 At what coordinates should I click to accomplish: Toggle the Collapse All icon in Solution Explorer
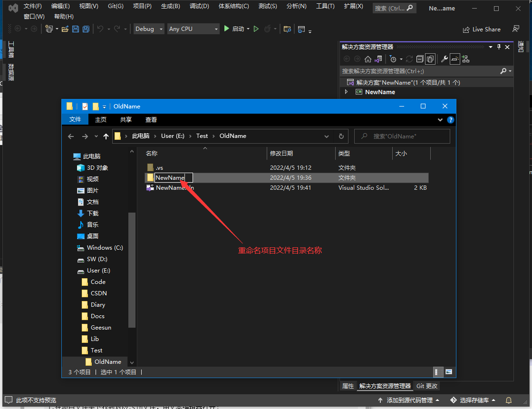tap(419, 59)
